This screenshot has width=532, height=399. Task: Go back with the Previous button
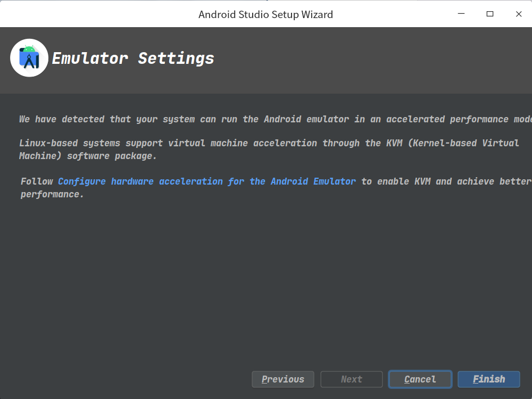(283, 379)
